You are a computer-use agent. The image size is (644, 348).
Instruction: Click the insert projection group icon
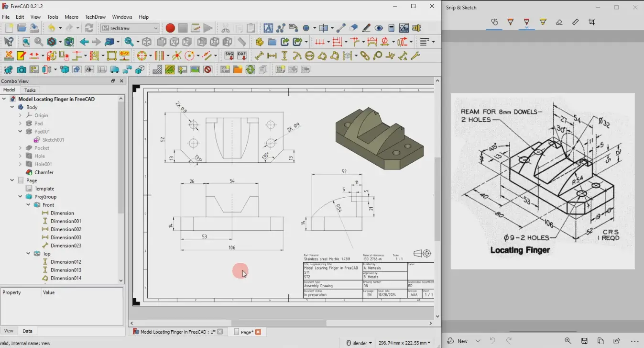click(x=34, y=70)
